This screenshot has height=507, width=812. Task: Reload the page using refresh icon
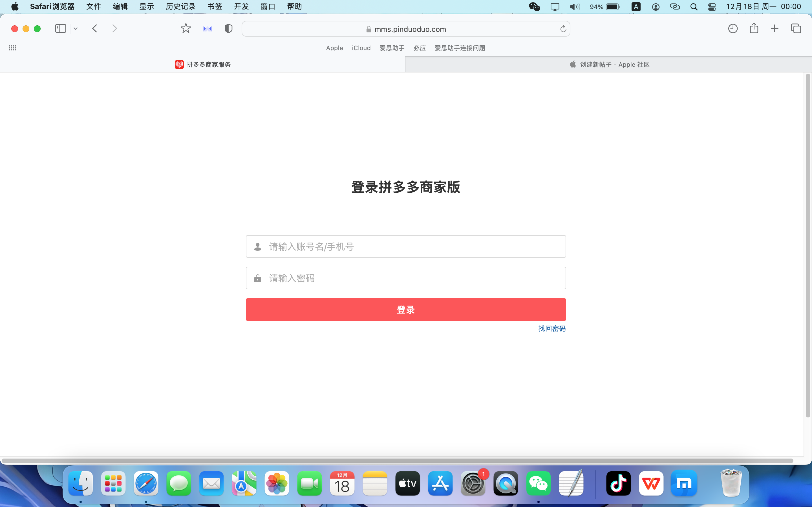click(x=563, y=29)
